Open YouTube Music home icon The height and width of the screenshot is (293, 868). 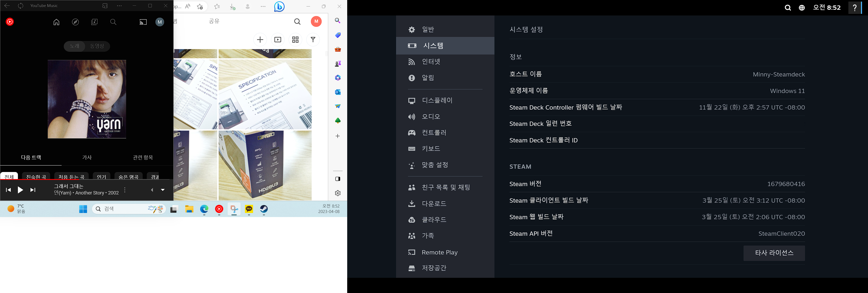[x=56, y=22]
